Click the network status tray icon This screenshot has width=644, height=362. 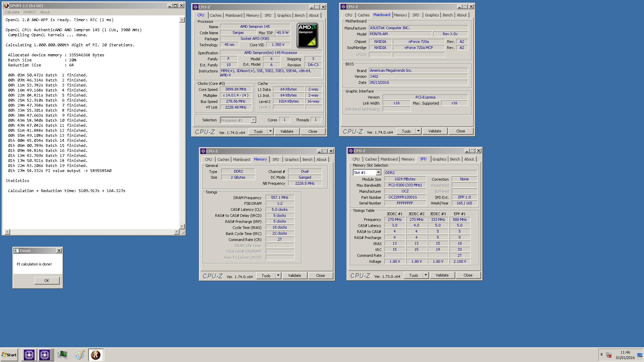609,355
